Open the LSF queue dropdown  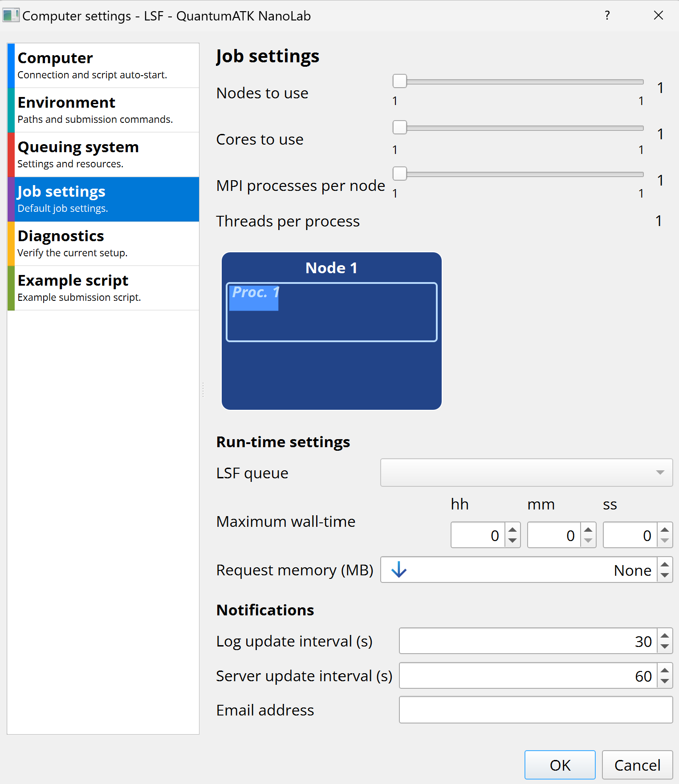tap(526, 473)
